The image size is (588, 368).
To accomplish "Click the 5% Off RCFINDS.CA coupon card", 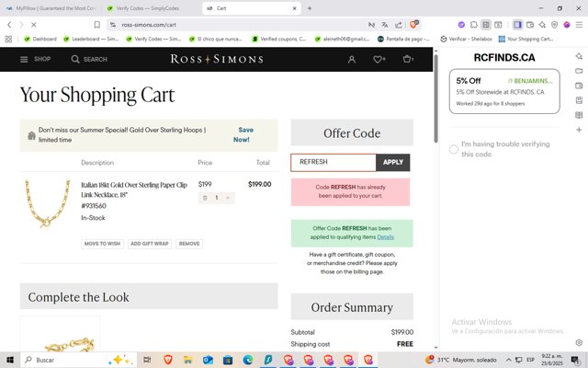I will click(504, 91).
